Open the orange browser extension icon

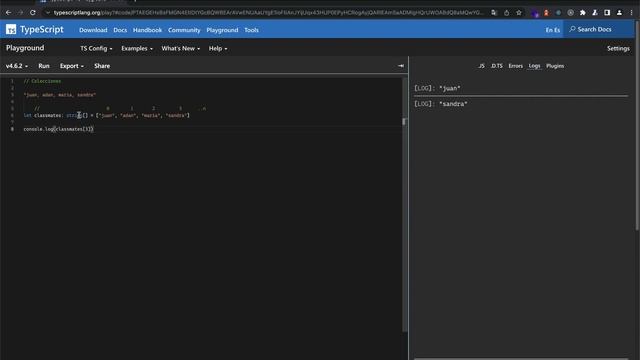coord(546,13)
